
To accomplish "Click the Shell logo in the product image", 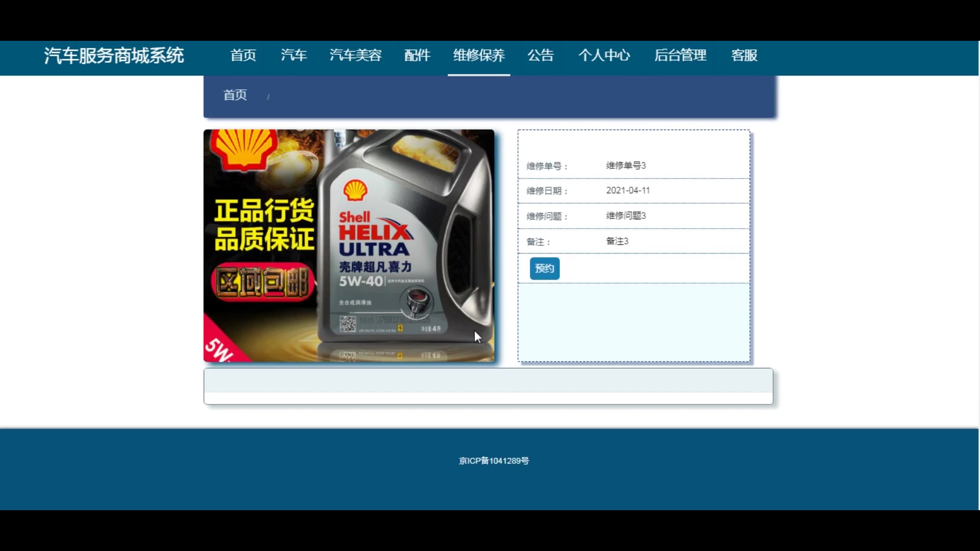I will (x=244, y=148).
